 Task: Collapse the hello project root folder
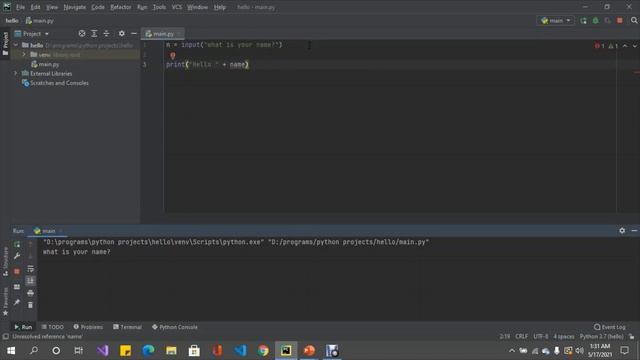[16, 45]
